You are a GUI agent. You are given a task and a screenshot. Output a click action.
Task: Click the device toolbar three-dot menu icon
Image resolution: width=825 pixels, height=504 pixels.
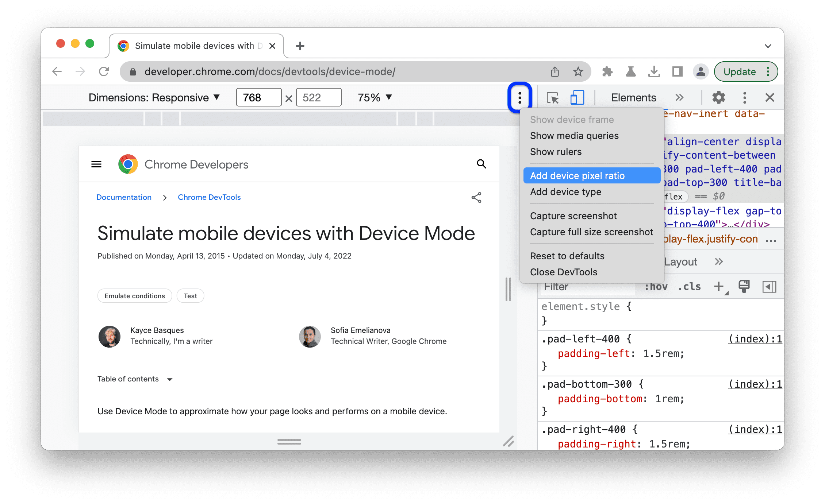(x=519, y=98)
